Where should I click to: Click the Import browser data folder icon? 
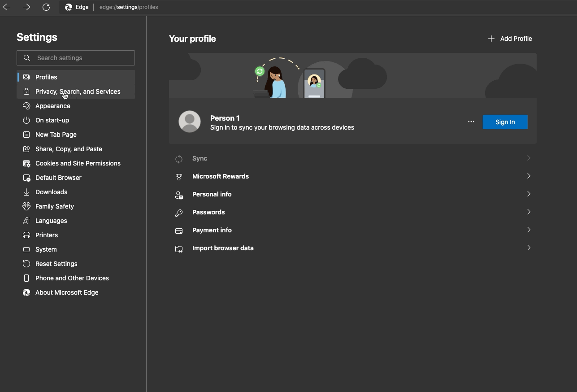click(x=179, y=248)
